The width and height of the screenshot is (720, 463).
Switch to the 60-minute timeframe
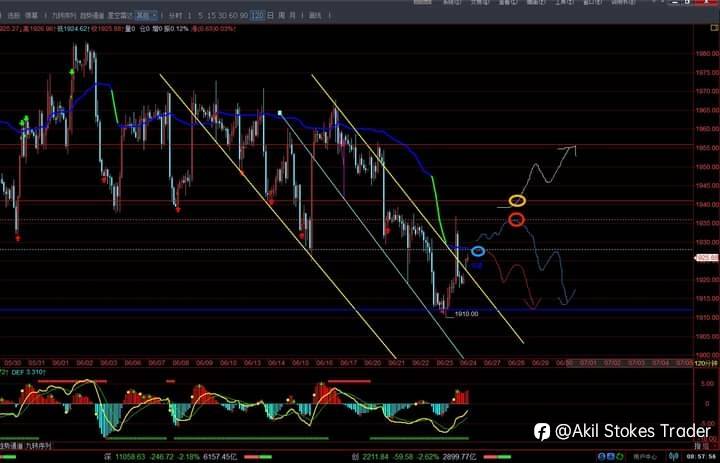click(233, 15)
